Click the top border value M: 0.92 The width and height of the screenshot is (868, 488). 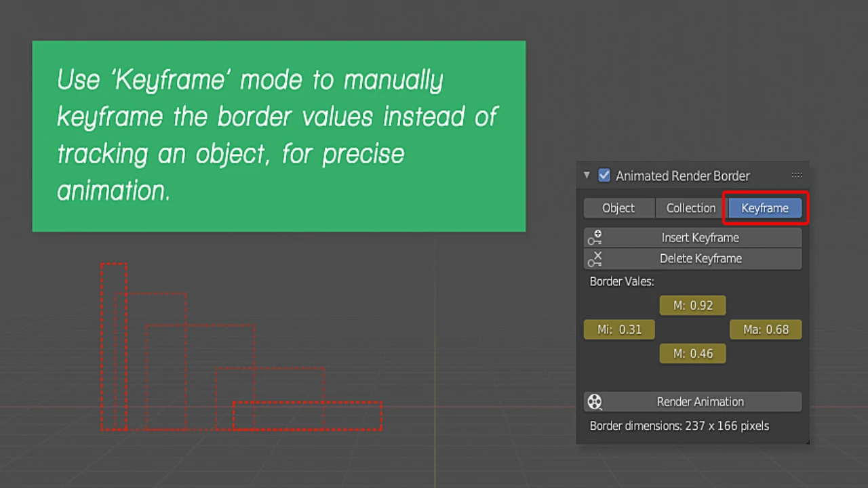tap(692, 306)
